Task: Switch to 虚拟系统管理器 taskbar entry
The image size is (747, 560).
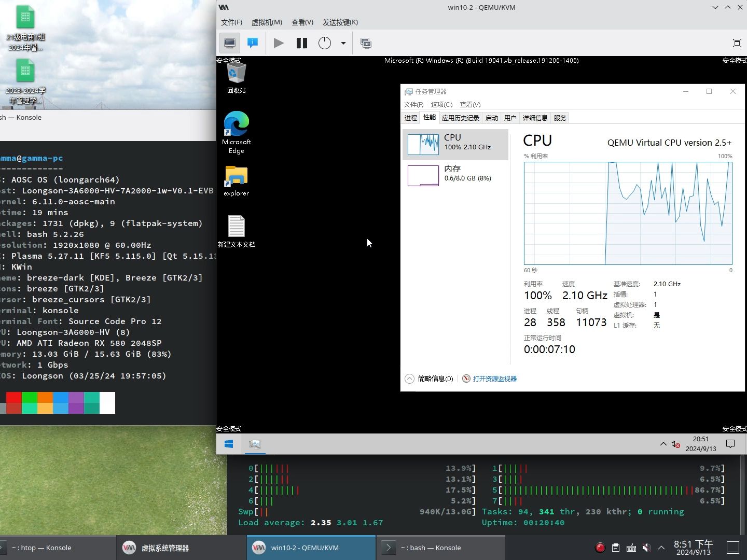Action: pyautogui.click(x=182, y=548)
